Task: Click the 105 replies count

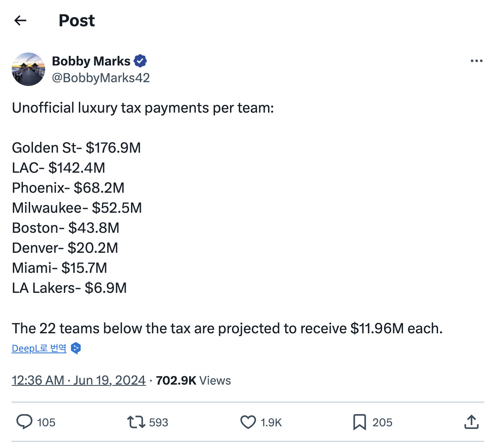Action: click(x=46, y=423)
